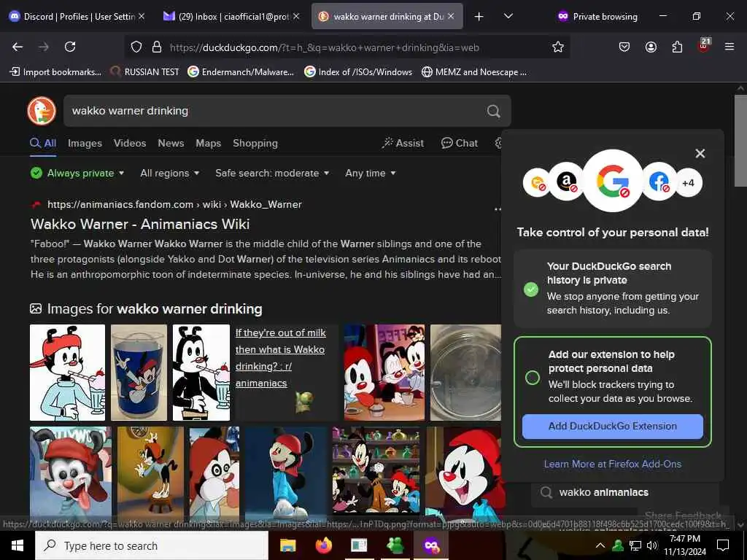Click Import bookmarks in the toolbar

[55, 72]
